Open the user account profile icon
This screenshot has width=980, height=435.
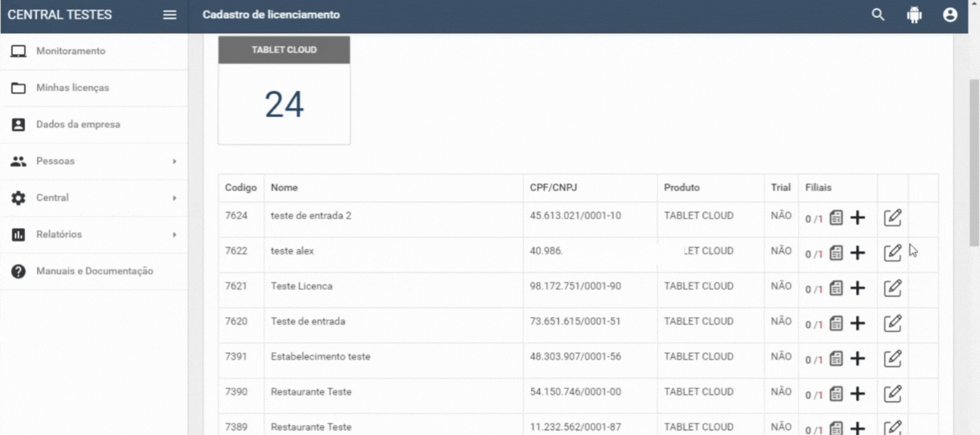pyautogui.click(x=950, y=15)
